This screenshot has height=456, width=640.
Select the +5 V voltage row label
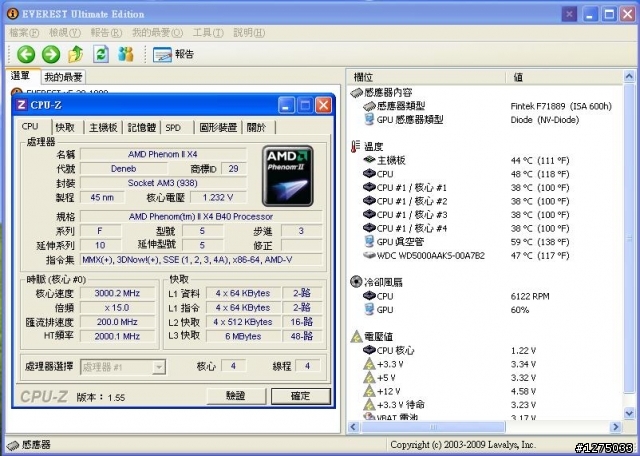coord(386,378)
